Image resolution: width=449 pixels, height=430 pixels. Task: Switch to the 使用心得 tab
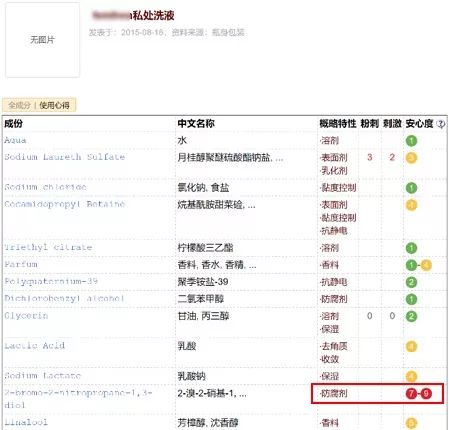pos(54,105)
